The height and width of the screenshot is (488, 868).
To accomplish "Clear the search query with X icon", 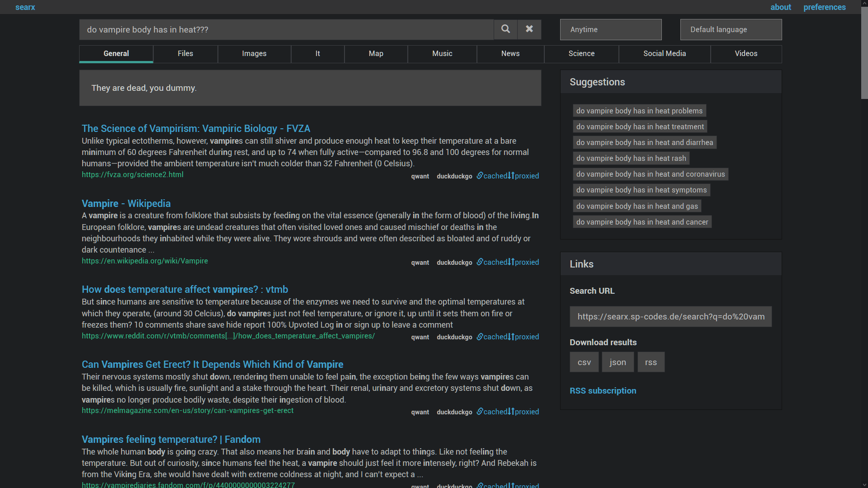I will tap(529, 29).
